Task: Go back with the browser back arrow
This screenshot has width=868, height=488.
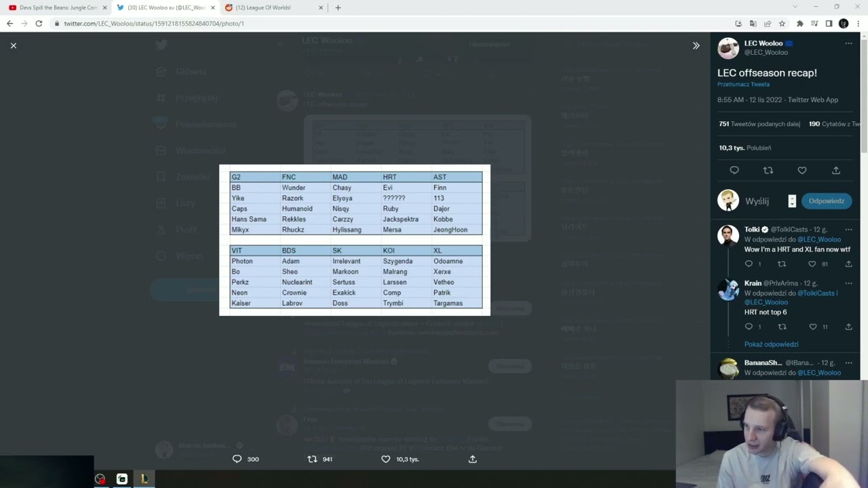Action: pos(9,23)
